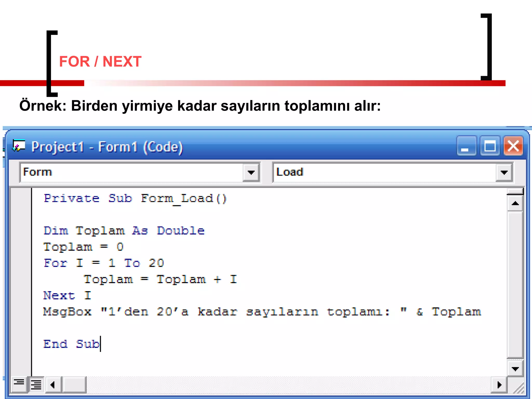Click the vertical scrollbar down arrow
Image resolution: width=532 pixels, height=399 pixels.
(x=515, y=369)
